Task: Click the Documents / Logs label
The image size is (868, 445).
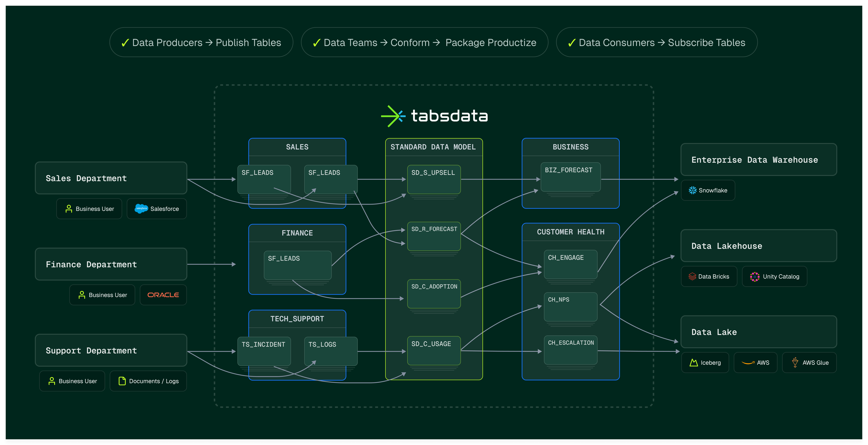Action: [x=154, y=381]
